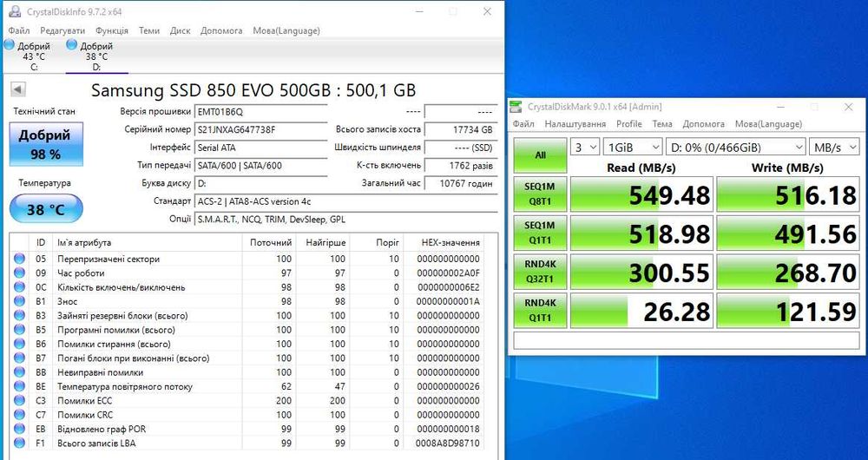Click status icon of attribute BE row

point(19,386)
